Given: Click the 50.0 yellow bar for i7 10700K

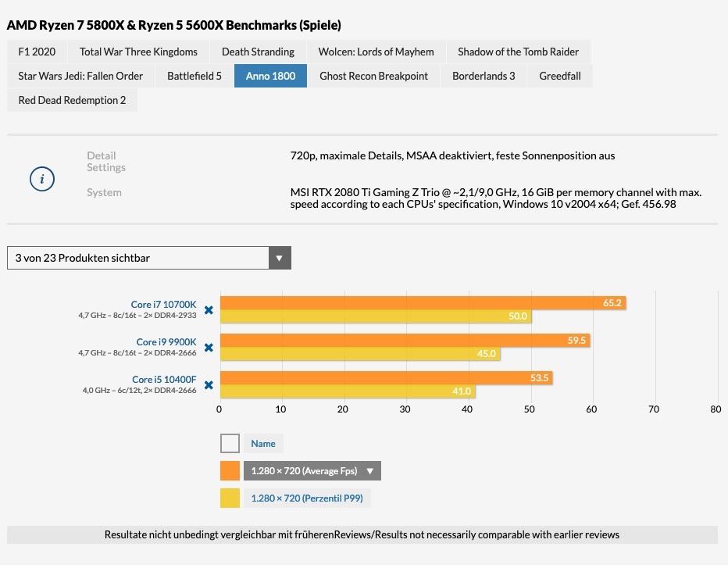Looking at the screenshot, I should pyautogui.click(x=376, y=316).
